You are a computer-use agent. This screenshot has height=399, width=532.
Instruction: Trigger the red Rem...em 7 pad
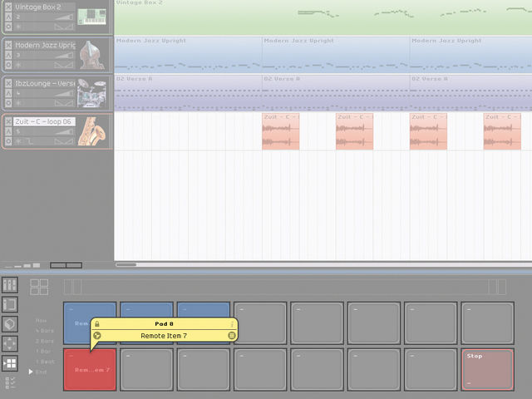[x=90, y=369]
